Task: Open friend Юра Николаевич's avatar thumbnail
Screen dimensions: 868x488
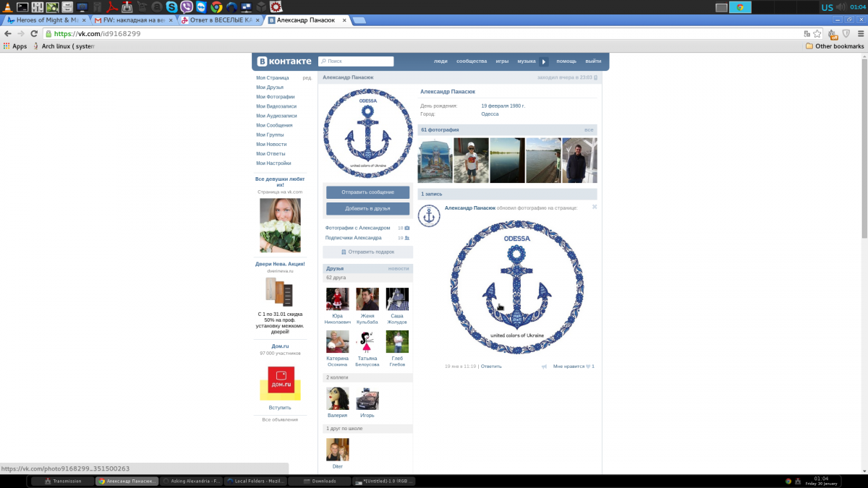Action: click(x=337, y=299)
